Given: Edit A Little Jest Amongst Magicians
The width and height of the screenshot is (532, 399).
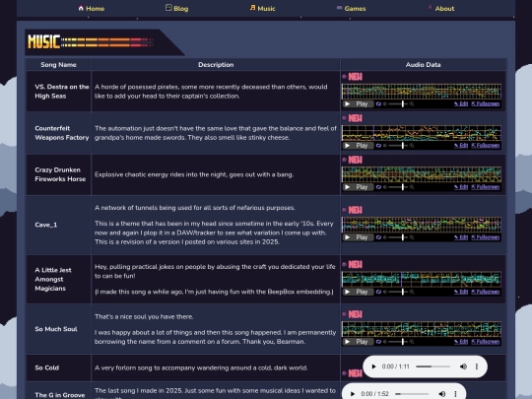Looking at the screenshot, I should pyautogui.click(x=461, y=292).
